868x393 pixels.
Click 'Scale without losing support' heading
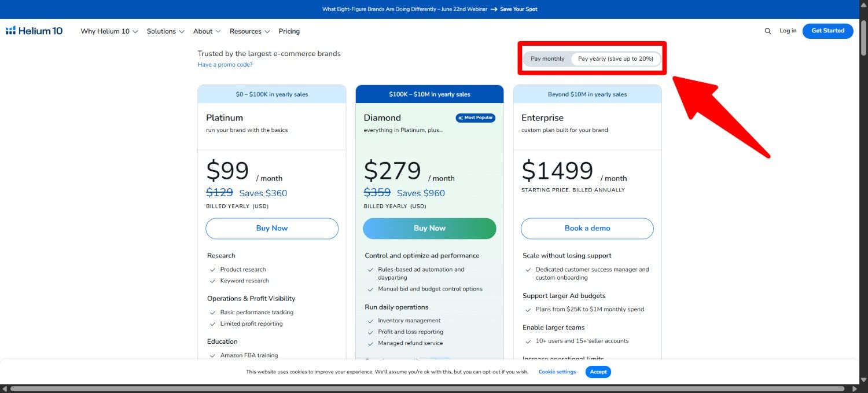tap(567, 255)
